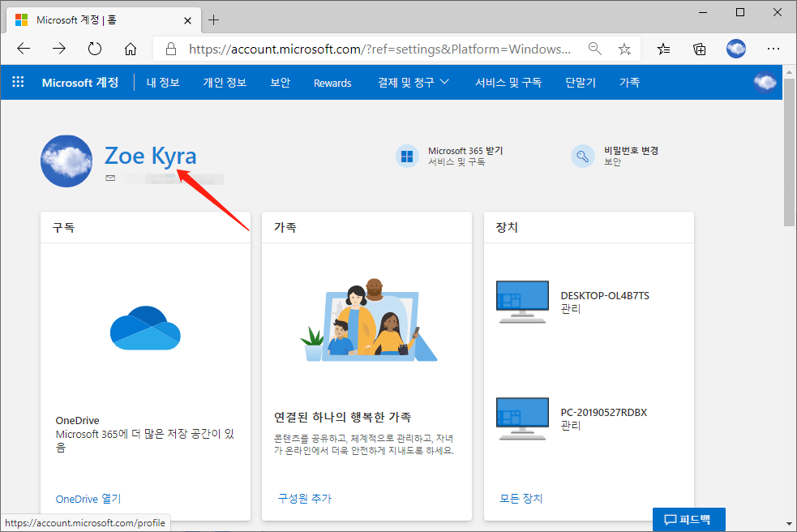
Task: Click the 피드백 feedback button
Action: coord(688,519)
